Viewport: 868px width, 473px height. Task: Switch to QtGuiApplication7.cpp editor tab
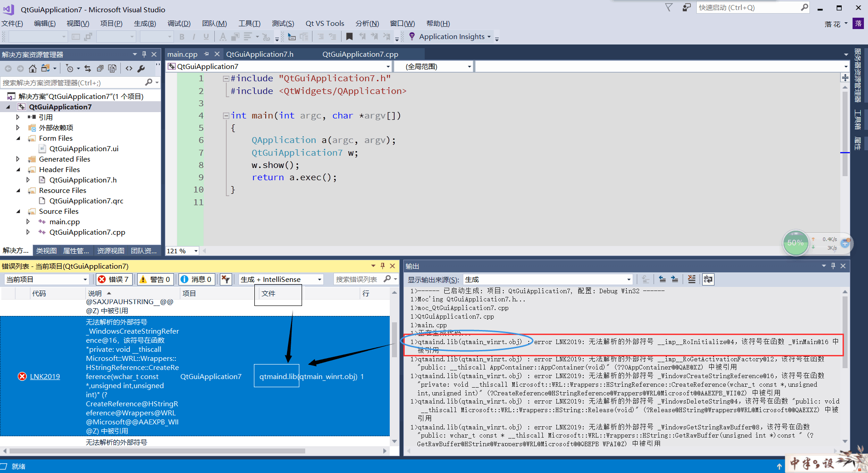360,54
